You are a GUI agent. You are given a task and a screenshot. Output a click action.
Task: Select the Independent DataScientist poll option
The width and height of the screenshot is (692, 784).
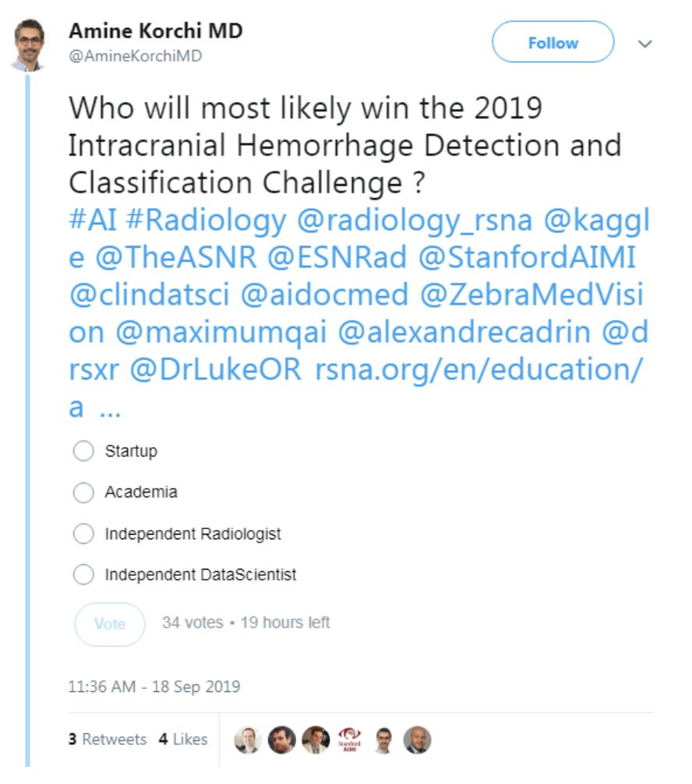(83, 576)
